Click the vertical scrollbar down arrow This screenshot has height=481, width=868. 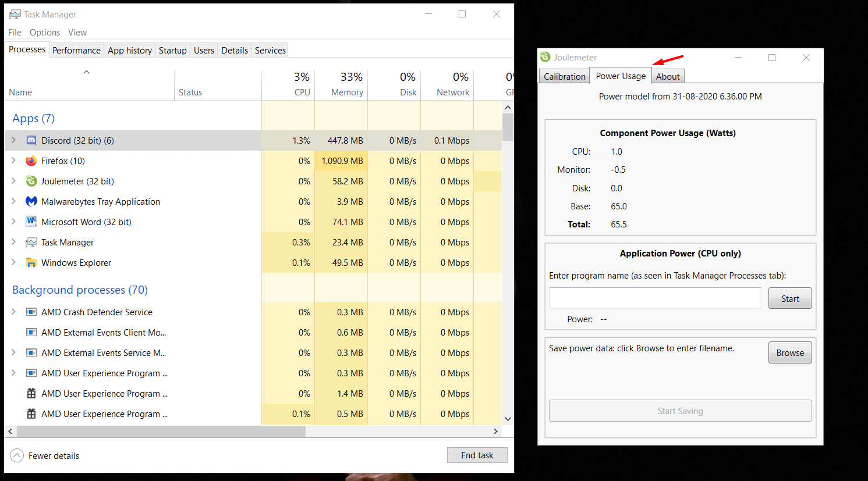coord(508,419)
